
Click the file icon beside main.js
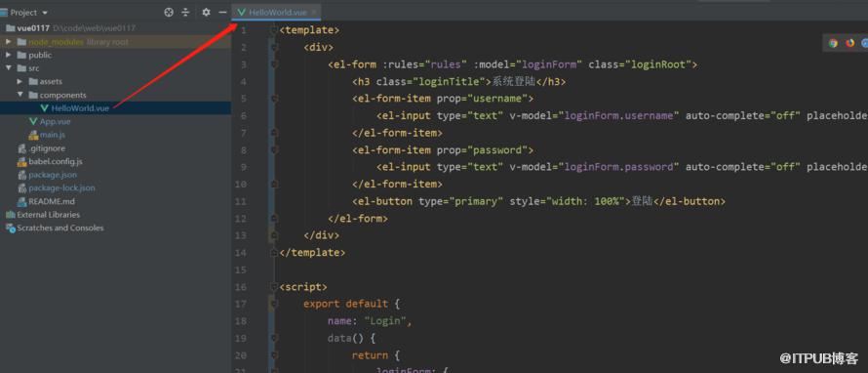pos(33,135)
